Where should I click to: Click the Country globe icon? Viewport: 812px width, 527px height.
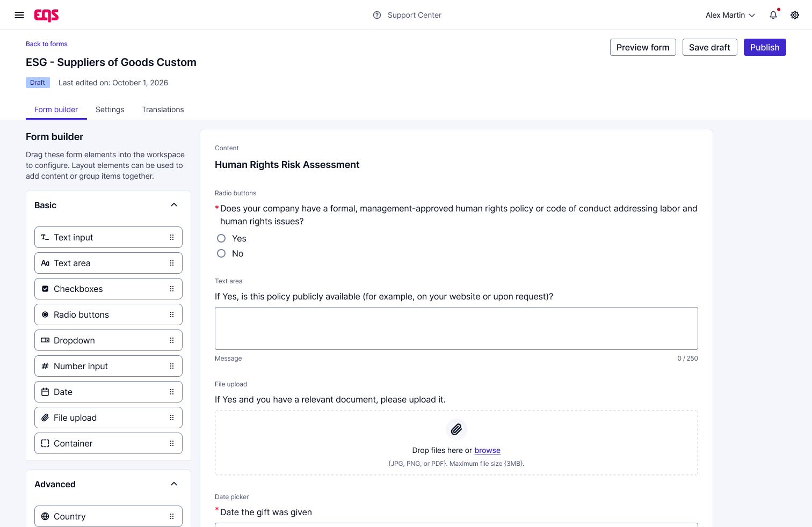click(x=45, y=516)
